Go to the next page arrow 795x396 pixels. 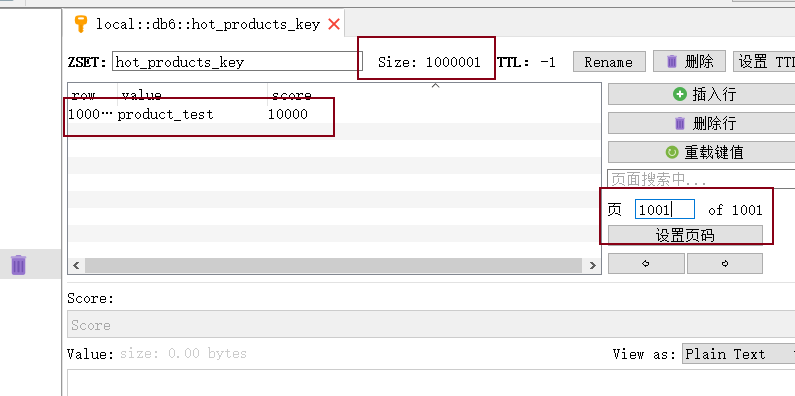725,264
